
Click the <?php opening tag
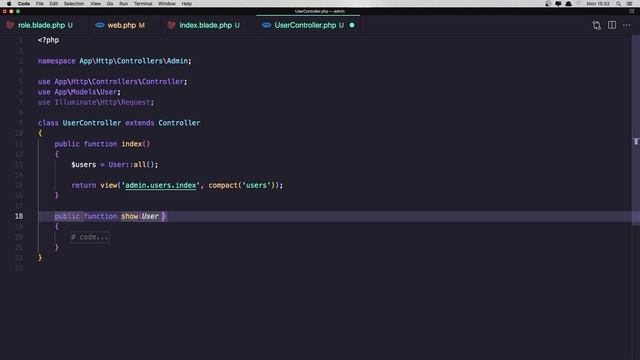(x=48, y=40)
